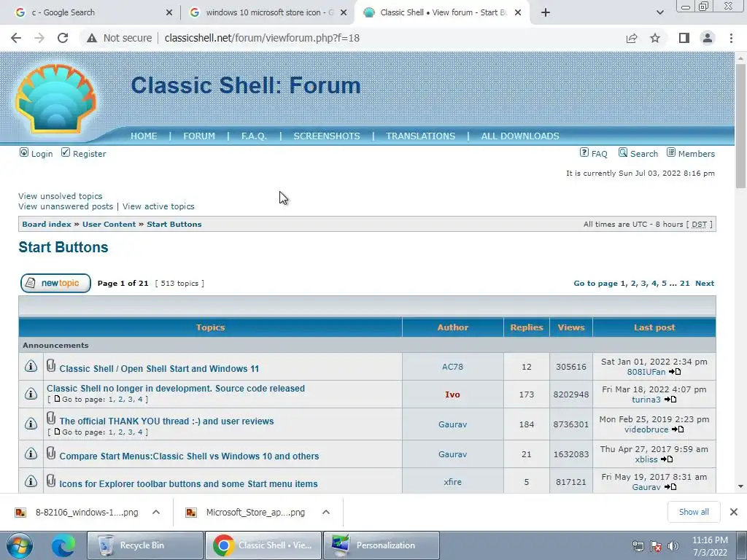
Task: Click scrollbar down arrow at page bottom
Action: click(740, 486)
